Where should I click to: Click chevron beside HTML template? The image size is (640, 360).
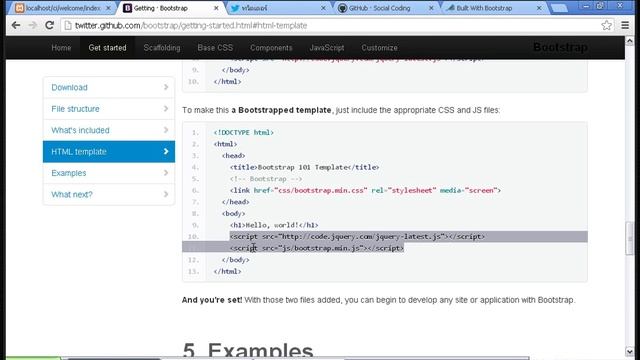click(166, 151)
